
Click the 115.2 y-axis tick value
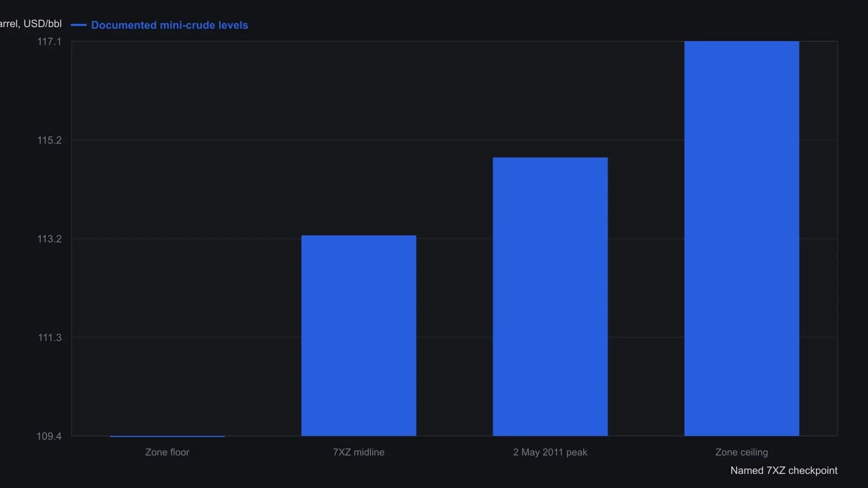click(x=49, y=140)
